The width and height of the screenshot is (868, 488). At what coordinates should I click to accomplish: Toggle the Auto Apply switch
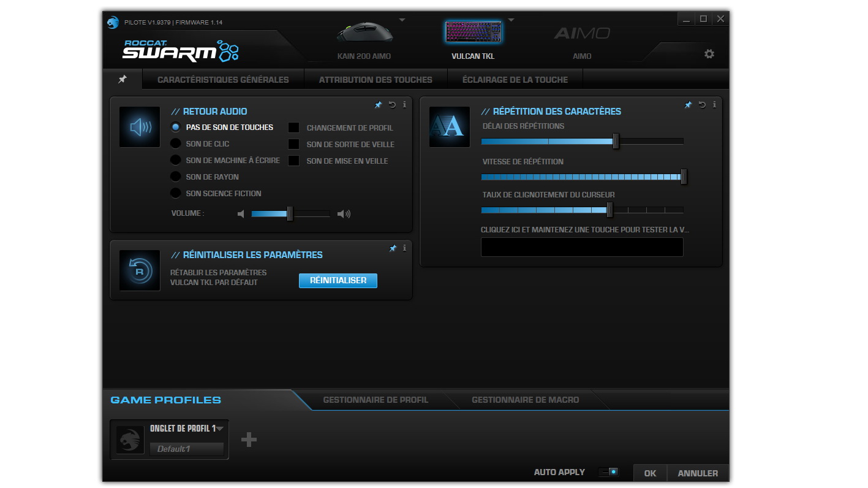609,472
